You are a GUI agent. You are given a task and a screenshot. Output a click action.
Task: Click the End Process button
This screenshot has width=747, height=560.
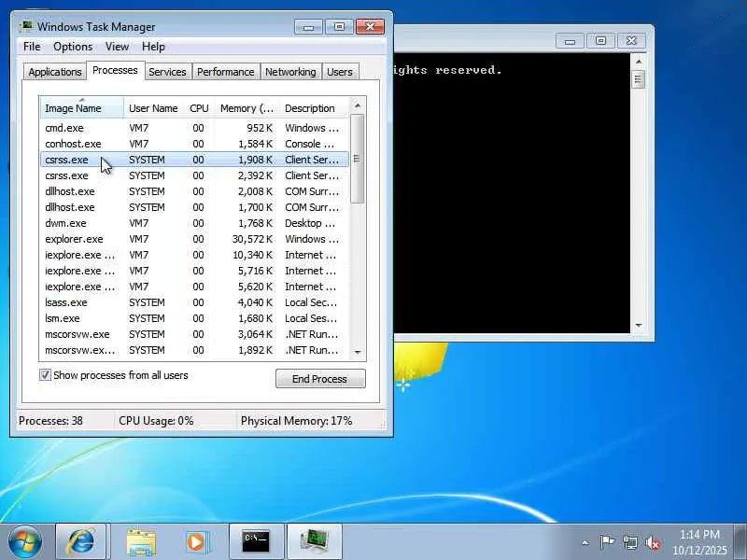pos(320,379)
